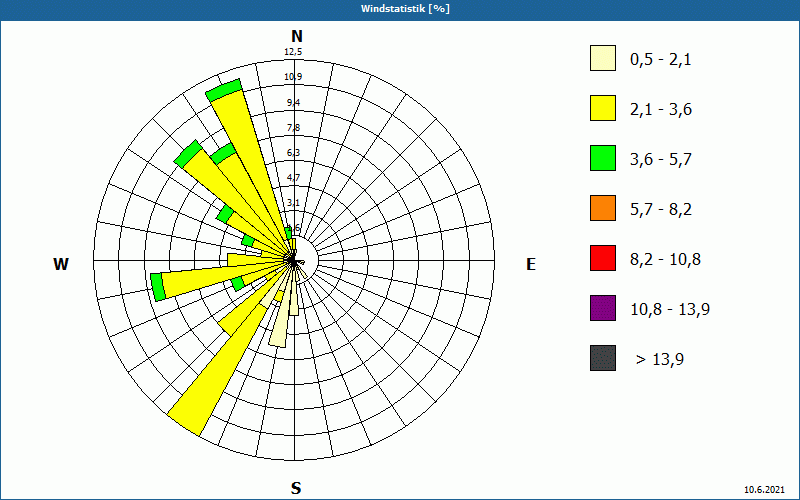
Task: Click the green tip of the north-northwest bar
Action: click(x=223, y=90)
